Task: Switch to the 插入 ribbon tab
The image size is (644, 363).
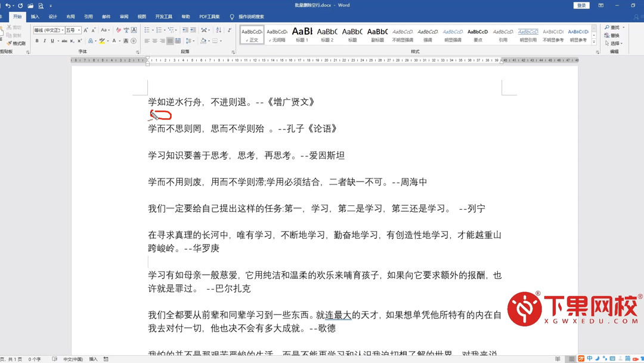Action: click(x=35, y=17)
